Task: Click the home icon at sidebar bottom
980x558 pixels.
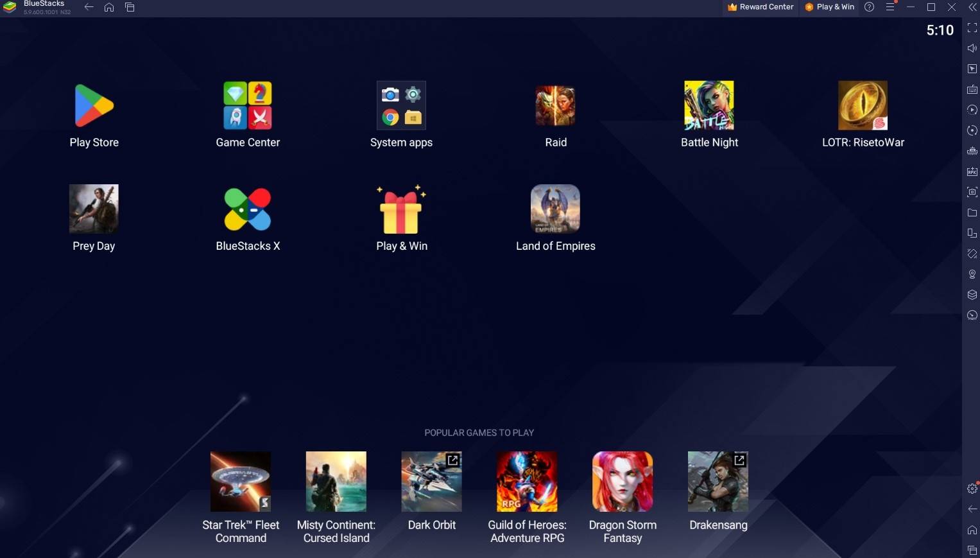Action: pyautogui.click(x=972, y=530)
